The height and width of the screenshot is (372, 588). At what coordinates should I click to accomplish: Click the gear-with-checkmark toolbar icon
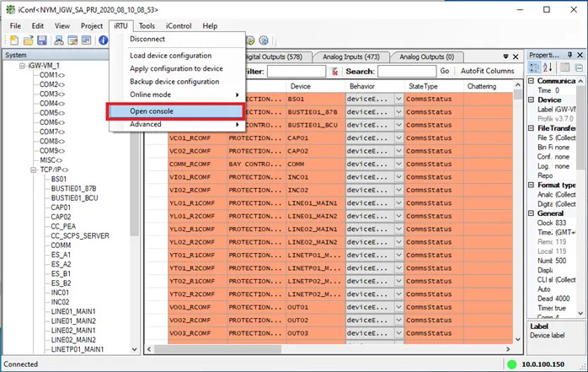point(250,40)
